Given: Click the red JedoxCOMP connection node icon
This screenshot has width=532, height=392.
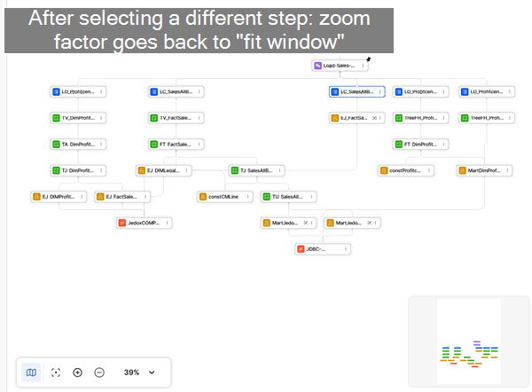Looking at the screenshot, I should click(x=122, y=223).
